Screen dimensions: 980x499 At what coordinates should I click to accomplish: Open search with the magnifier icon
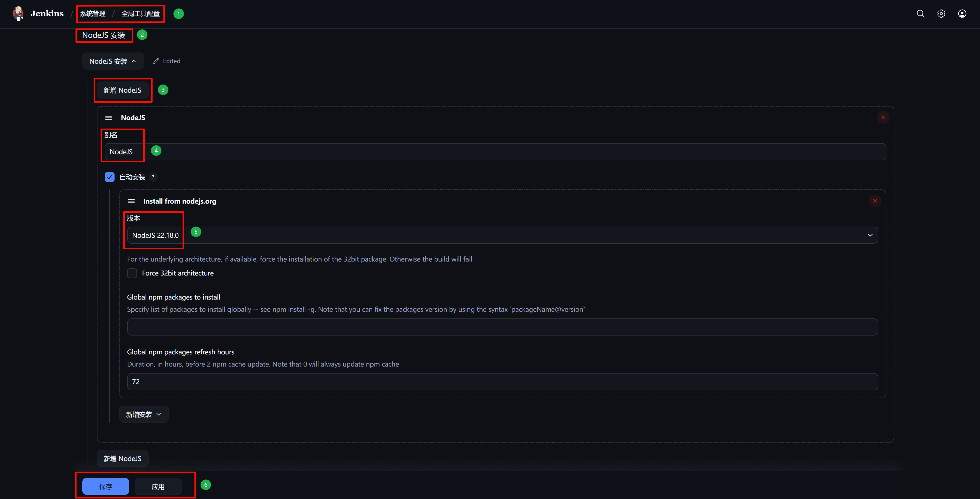tap(920, 14)
